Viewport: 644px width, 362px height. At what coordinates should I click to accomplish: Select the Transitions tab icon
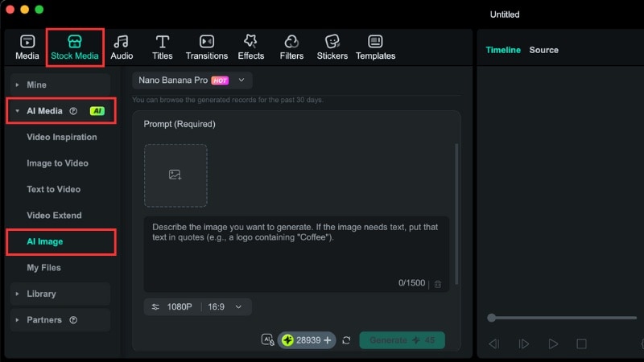click(207, 42)
